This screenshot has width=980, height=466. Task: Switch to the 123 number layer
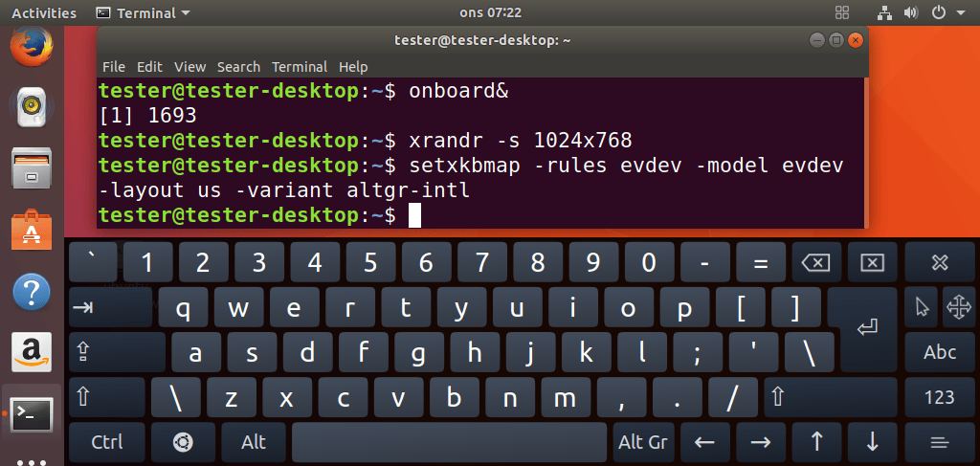940,397
